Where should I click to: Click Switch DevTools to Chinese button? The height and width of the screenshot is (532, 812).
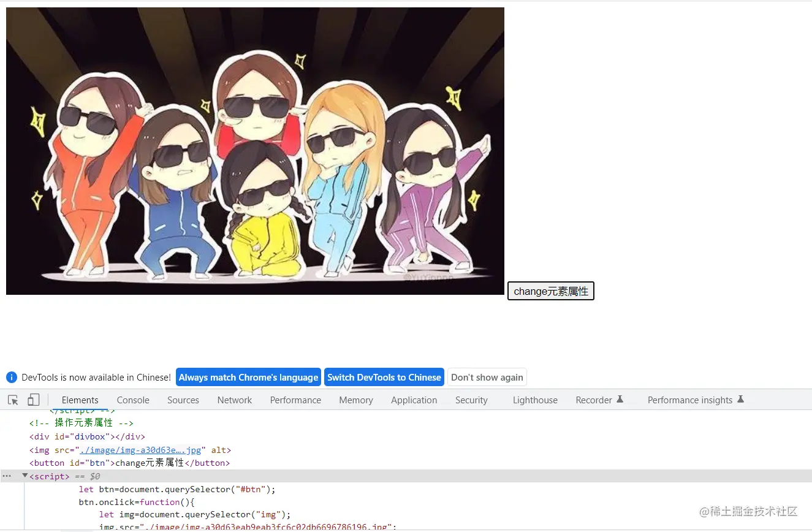coord(384,378)
